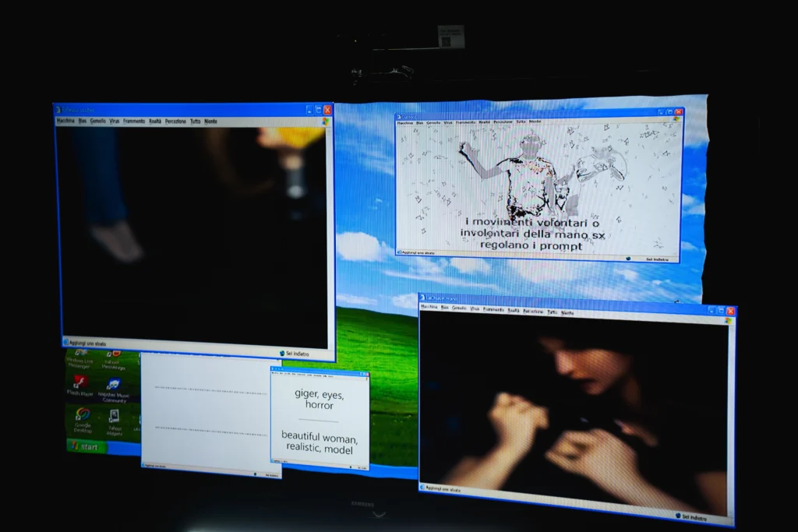Click title bar icon of bottom-right window
Screen dimensions: 798x532
pyautogui.click(x=422, y=298)
